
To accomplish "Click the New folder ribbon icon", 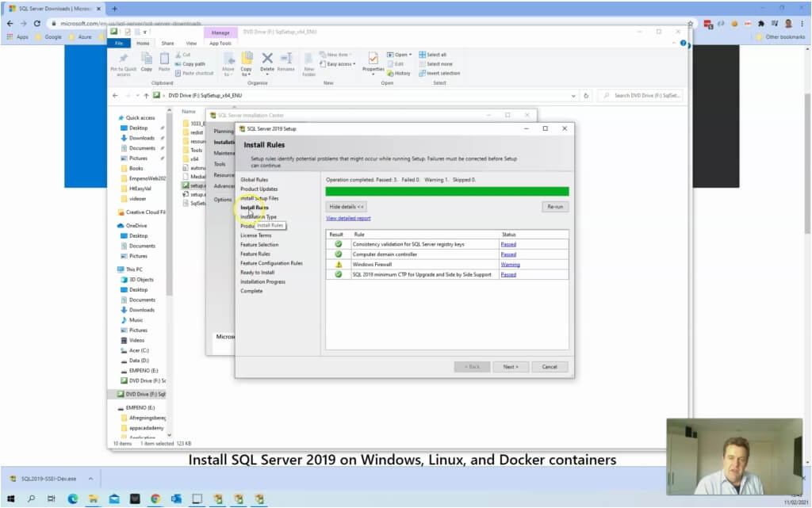I will (308, 60).
